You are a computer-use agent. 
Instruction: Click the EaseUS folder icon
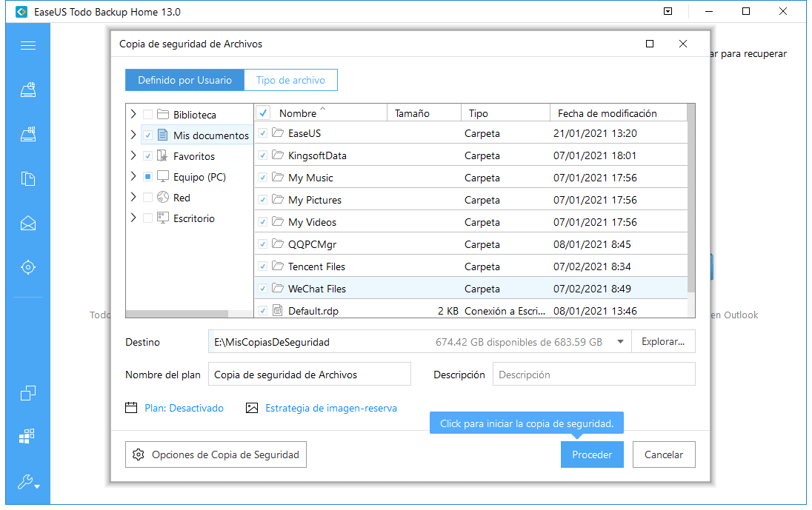tap(278, 133)
